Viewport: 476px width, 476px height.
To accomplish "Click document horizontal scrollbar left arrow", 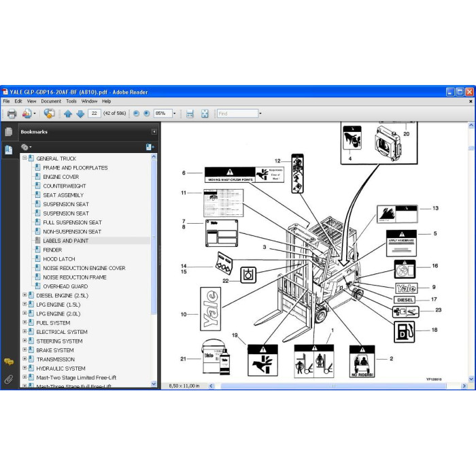I will 211,386.
